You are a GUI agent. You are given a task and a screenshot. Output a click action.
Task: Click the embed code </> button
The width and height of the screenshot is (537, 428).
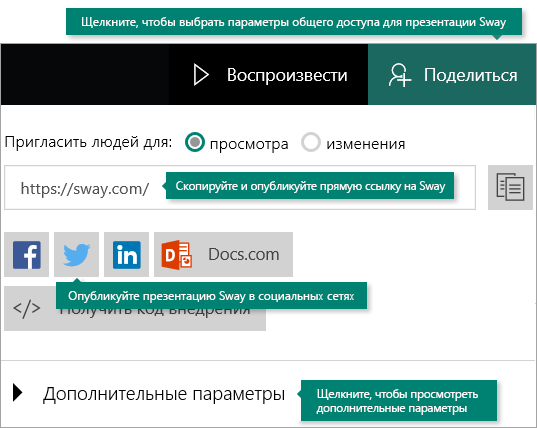[x=135, y=309]
